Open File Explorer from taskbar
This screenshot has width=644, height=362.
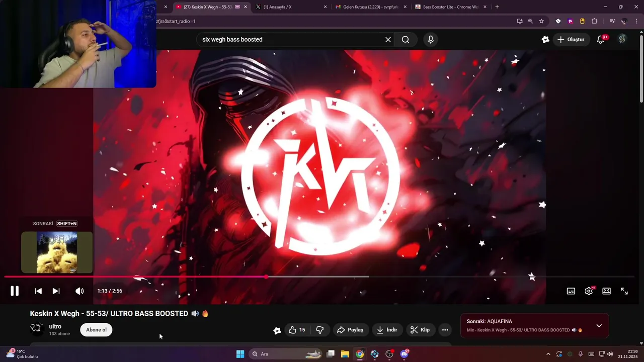point(345,354)
